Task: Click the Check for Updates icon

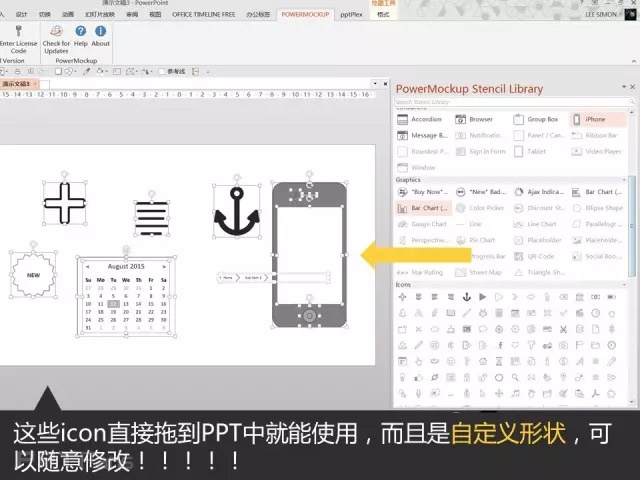Action: (x=56, y=32)
